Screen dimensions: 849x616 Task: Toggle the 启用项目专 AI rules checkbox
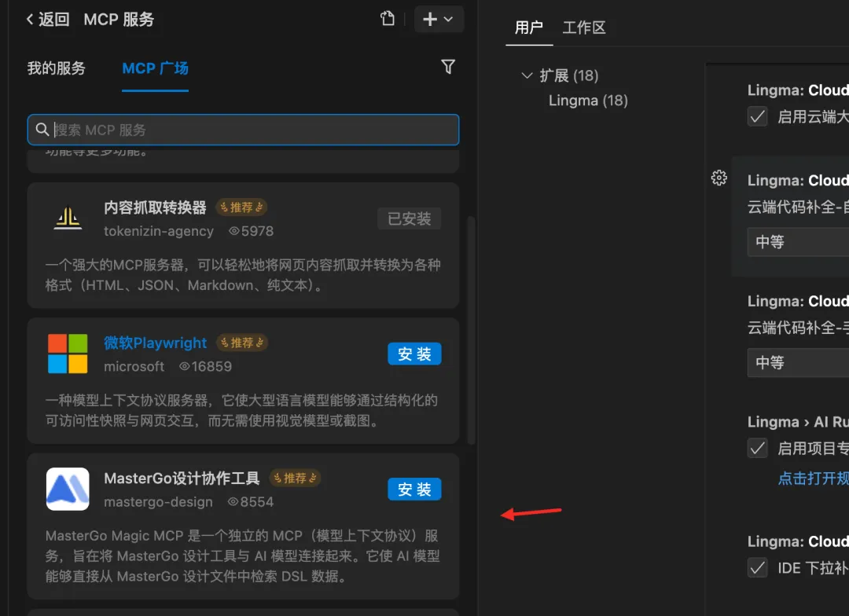click(758, 448)
